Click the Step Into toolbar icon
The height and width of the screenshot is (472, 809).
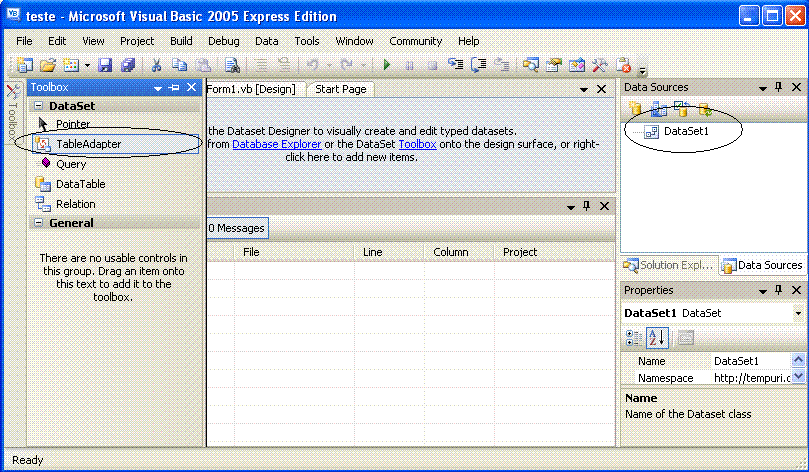click(456, 65)
